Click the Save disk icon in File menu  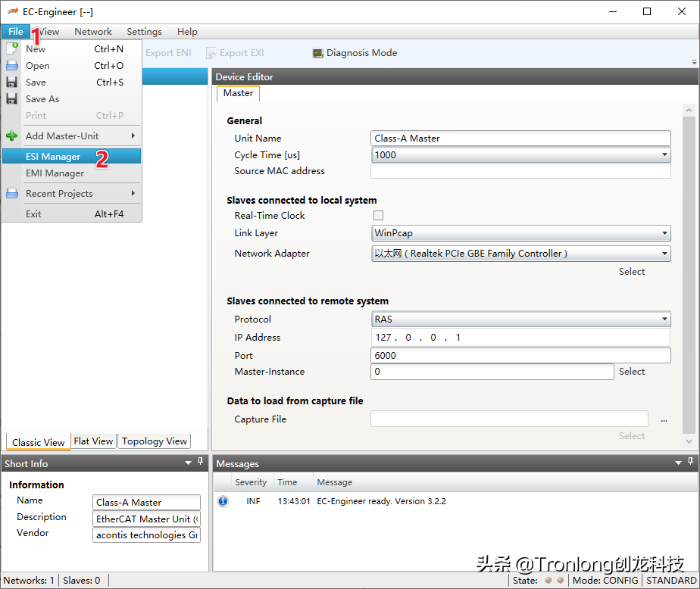click(11, 82)
